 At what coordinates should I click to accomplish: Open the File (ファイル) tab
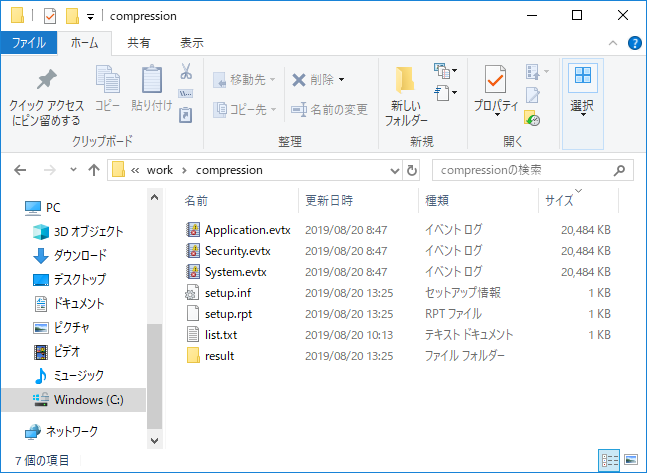point(29,43)
